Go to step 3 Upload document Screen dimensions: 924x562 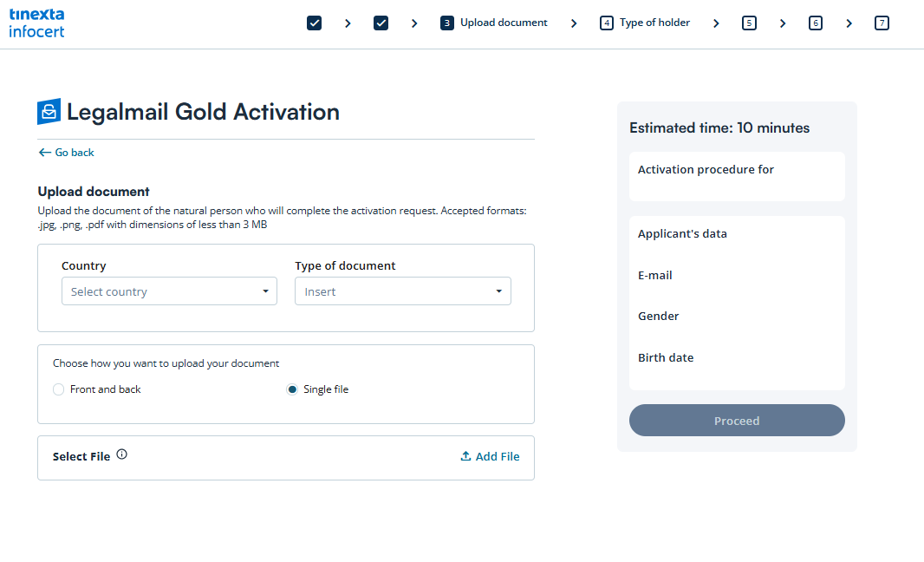(x=494, y=23)
